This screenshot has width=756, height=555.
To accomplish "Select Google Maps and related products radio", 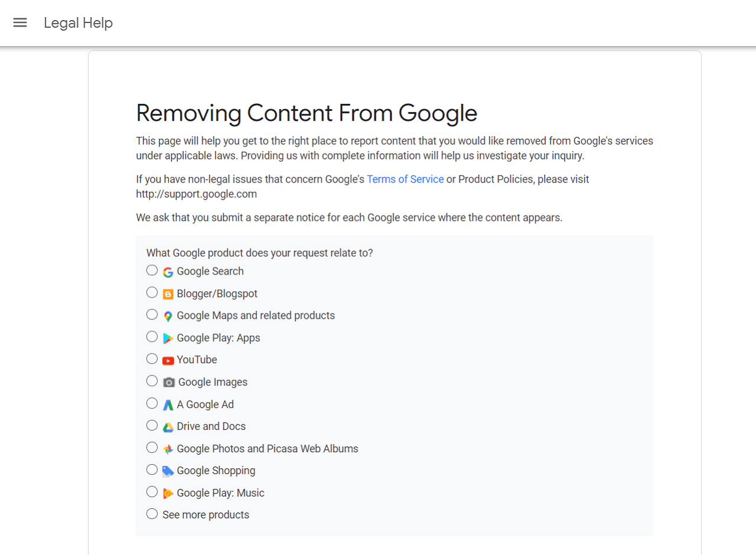I will pyautogui.click(x=152, y=315).
